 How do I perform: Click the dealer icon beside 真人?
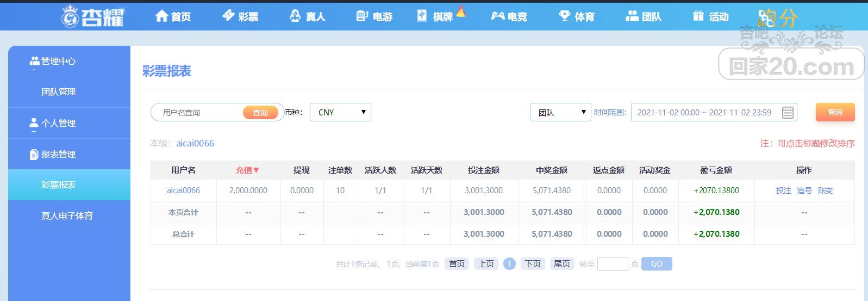pos(295,16)
